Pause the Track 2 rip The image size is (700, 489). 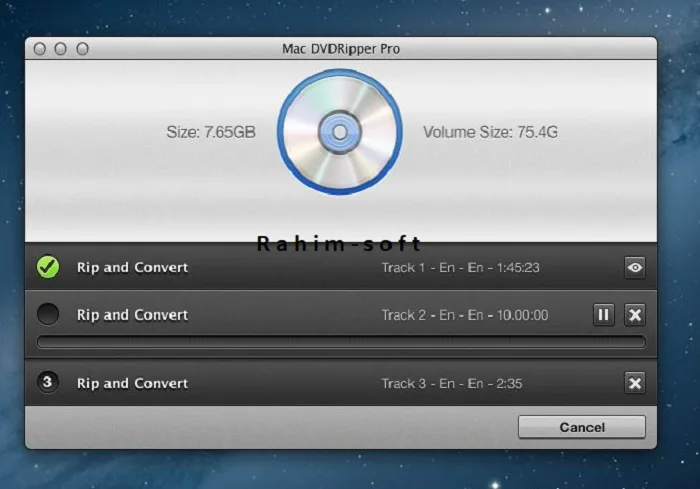pos(603,315)
